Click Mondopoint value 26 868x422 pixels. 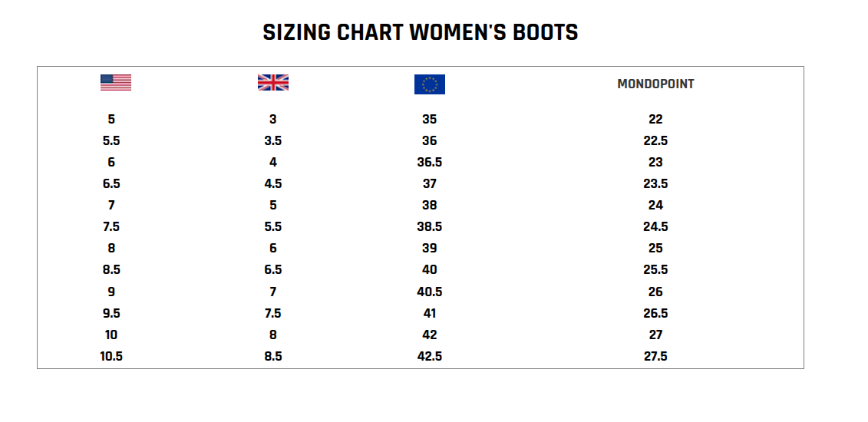[655, 292]
